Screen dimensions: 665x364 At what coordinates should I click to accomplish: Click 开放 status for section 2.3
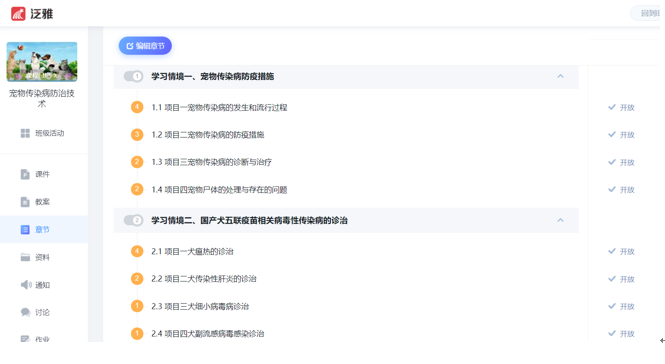pos(627,306)
